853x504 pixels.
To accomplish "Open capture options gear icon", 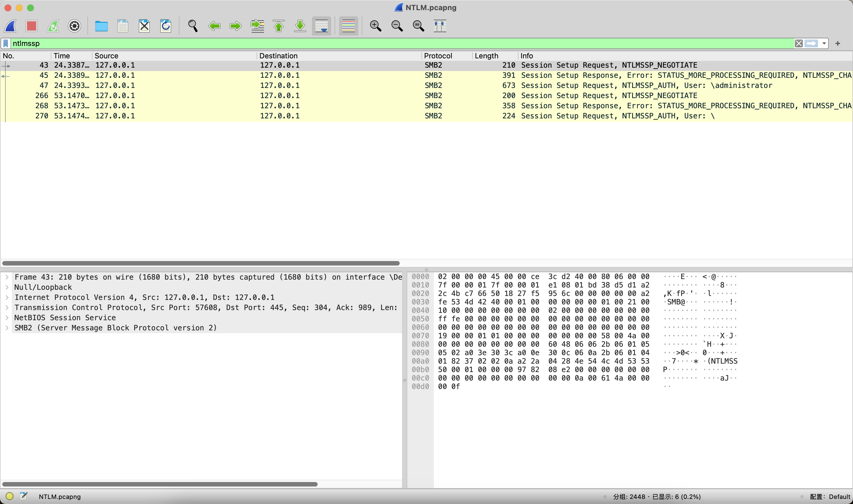I will (74, 26).
